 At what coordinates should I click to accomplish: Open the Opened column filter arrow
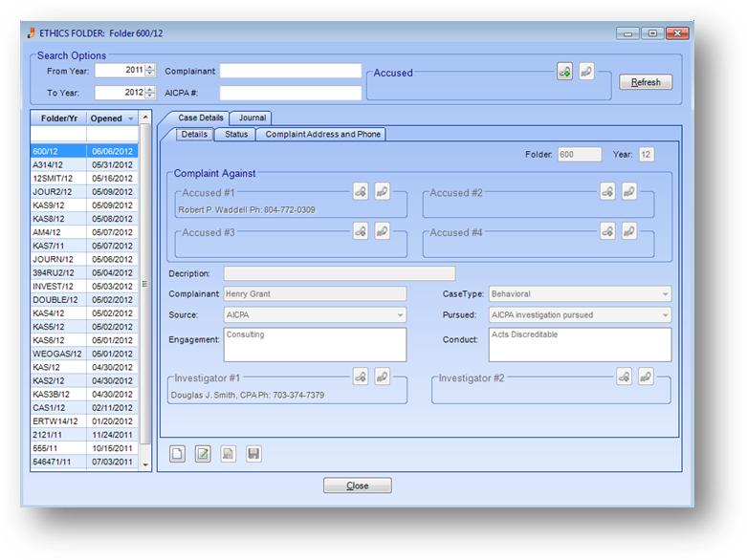point(130,118)
